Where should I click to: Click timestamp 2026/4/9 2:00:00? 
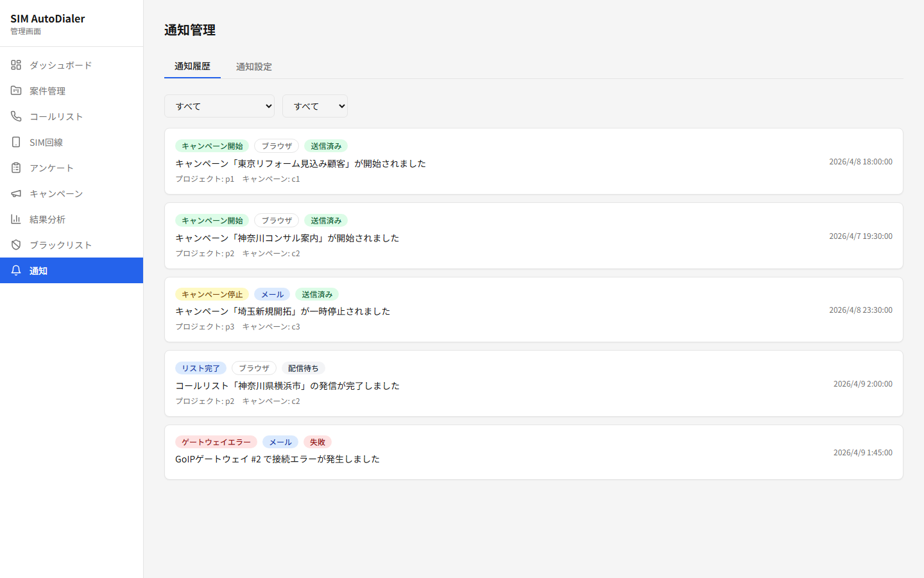[863, 383]
